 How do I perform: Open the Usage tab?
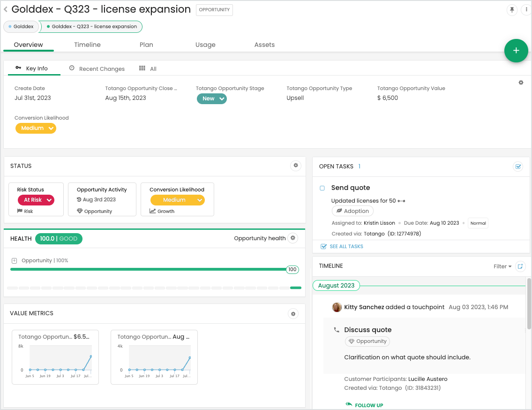205,45
